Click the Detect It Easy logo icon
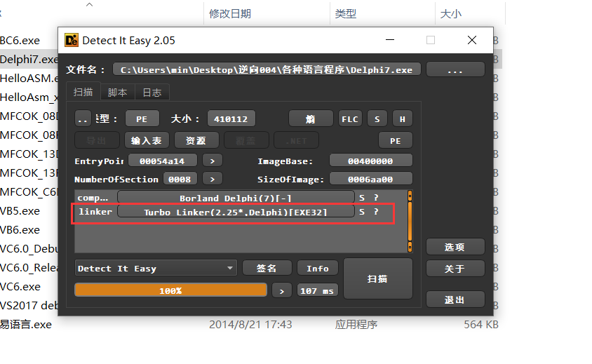Image resolution: width=592 pixels, height=364 pixels. [x=72, y=40]
